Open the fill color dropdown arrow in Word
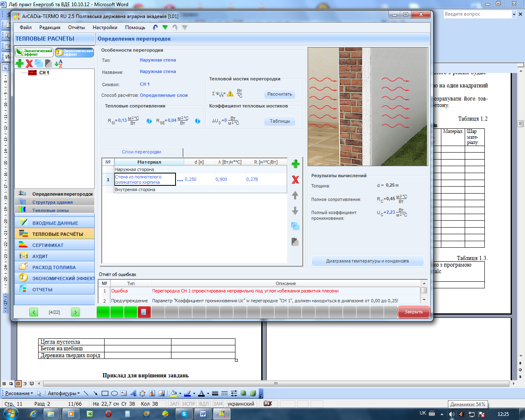 (180, 393)
